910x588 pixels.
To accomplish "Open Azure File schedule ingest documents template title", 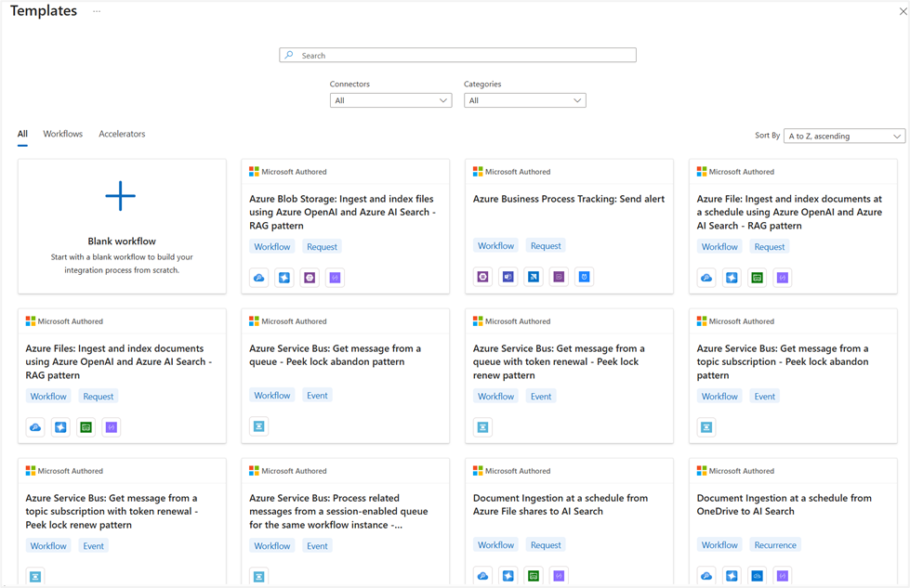I will (x=789, y=212).
